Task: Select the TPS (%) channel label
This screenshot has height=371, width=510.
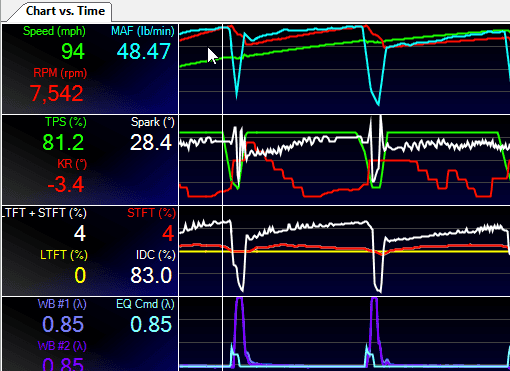Action: (x=66, y=122)
